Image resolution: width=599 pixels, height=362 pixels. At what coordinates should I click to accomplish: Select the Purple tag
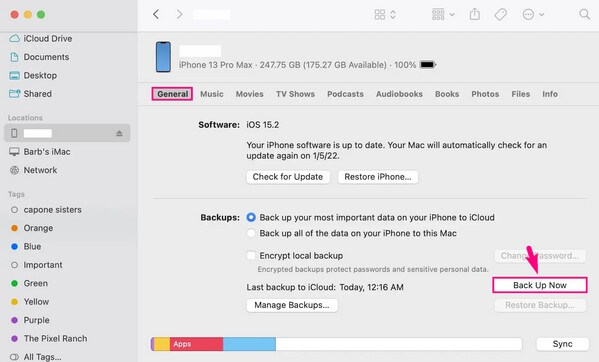(x=30, y=320)
